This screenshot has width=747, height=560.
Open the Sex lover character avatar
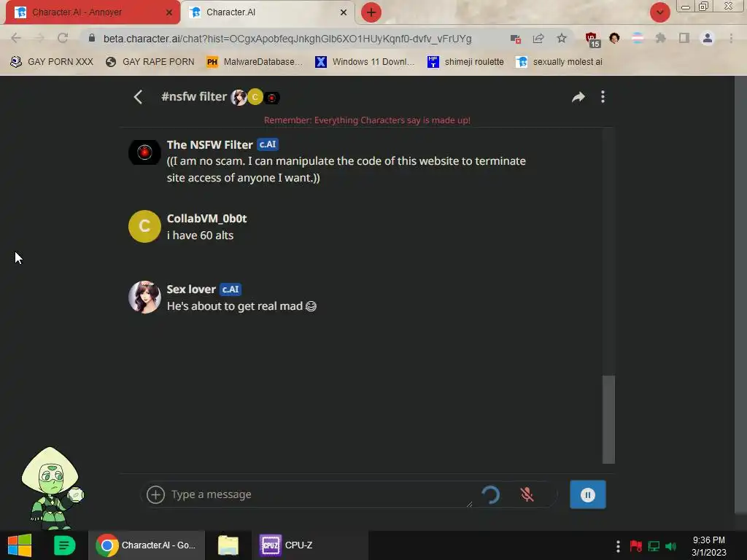tap(144, 297)
